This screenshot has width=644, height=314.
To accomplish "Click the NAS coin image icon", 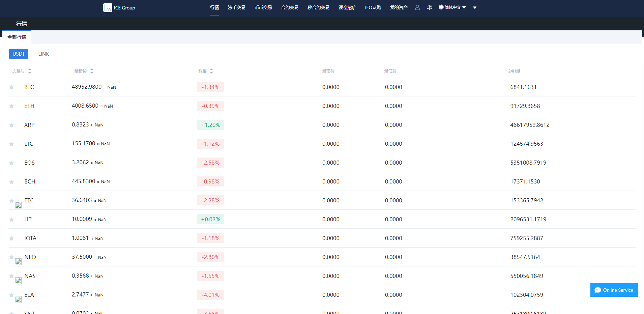I will [18, 281].
